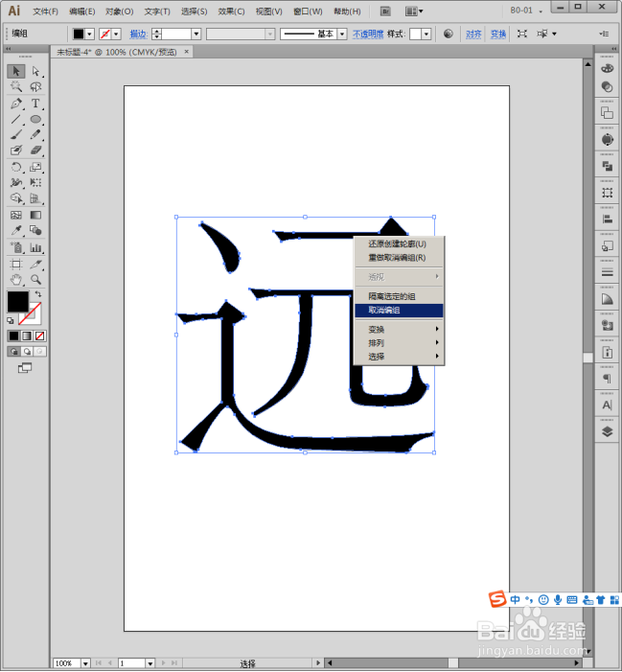The height and width of the screenshot is (672, 622).
Task: Open the 对象(O) menu
Action: tap(120, 12)
